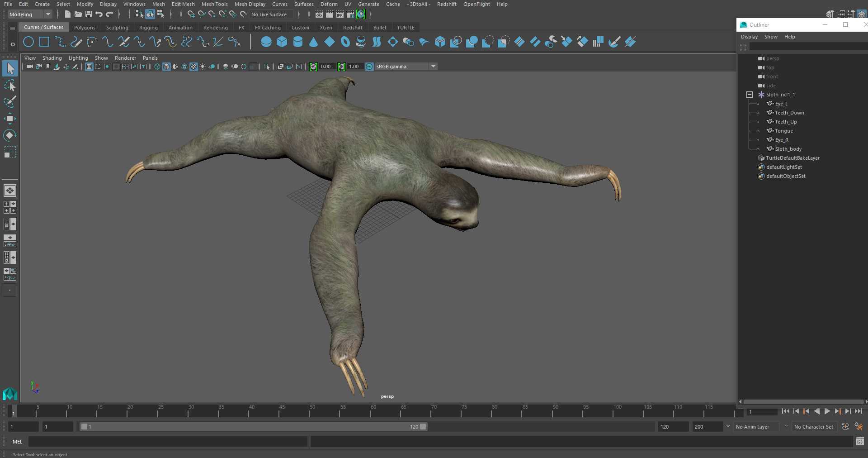
Task: Toggle the sRGB color management button
Action: [x=369, y=67]
